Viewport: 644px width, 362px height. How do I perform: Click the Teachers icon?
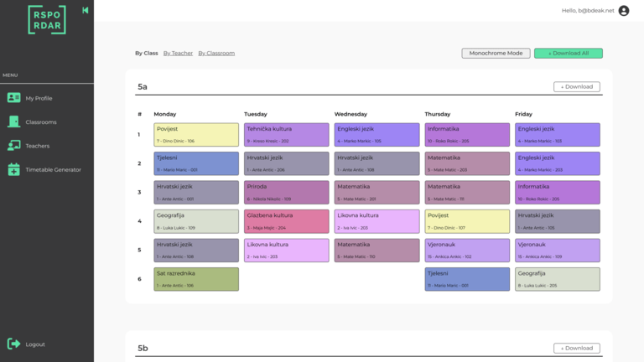click(13, 145)
